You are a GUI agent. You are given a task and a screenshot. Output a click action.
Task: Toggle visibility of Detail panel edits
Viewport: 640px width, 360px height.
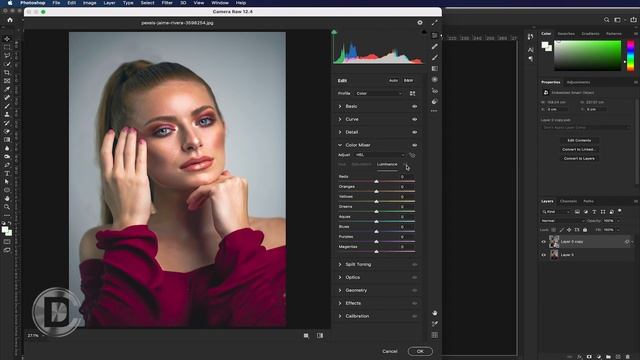click(x=414, y=132)
